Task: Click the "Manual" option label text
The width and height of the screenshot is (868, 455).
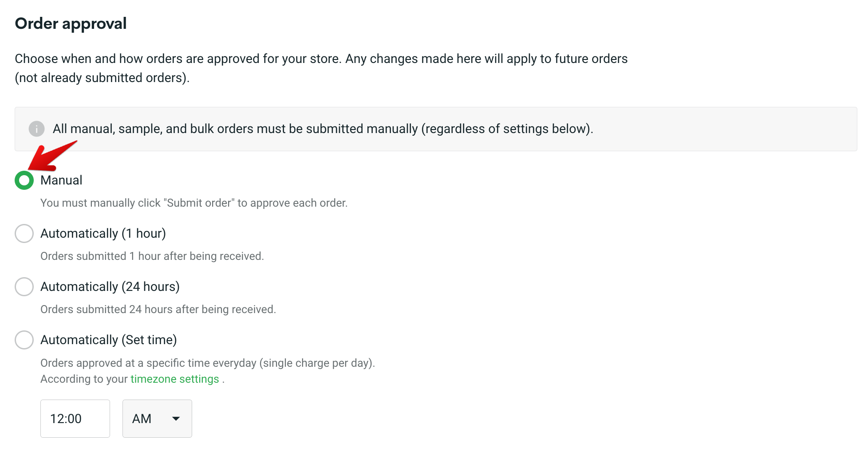Action: click(x=61, y=180)
